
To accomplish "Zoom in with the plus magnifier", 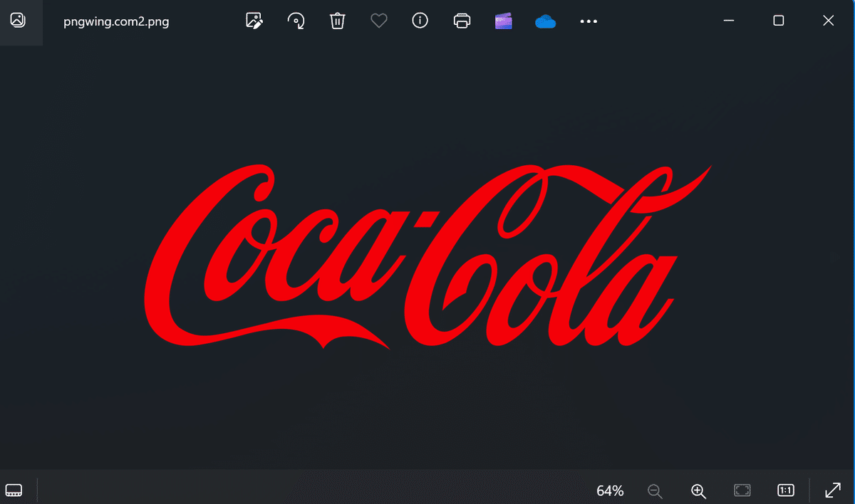I will coord(698,490).
